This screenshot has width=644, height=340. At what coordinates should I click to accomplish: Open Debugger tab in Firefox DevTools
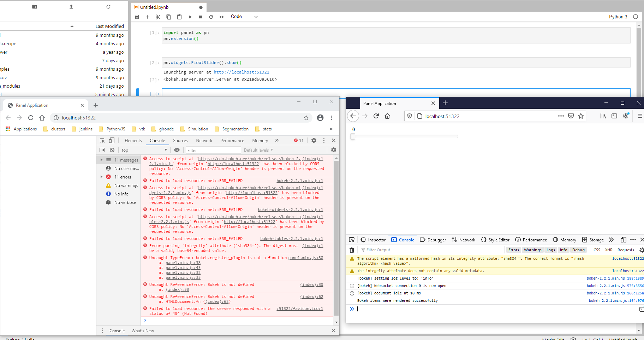[x=433, y=240]
